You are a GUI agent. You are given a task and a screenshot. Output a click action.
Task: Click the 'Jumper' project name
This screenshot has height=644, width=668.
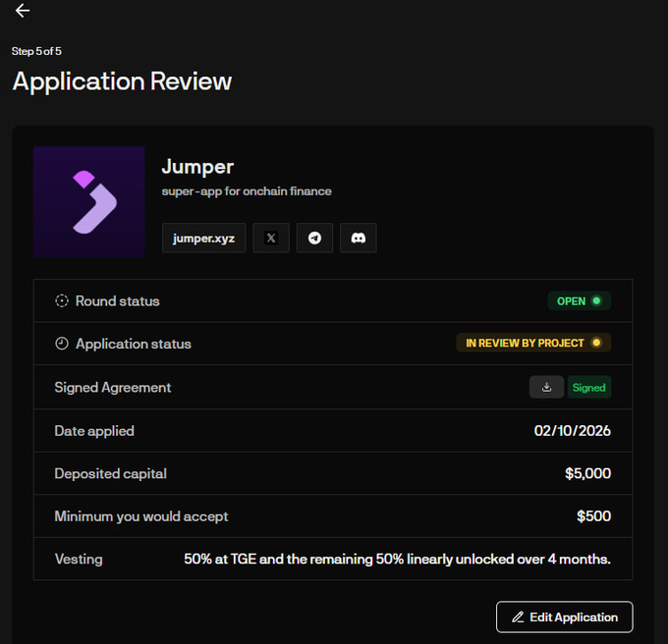coord(197,167)
